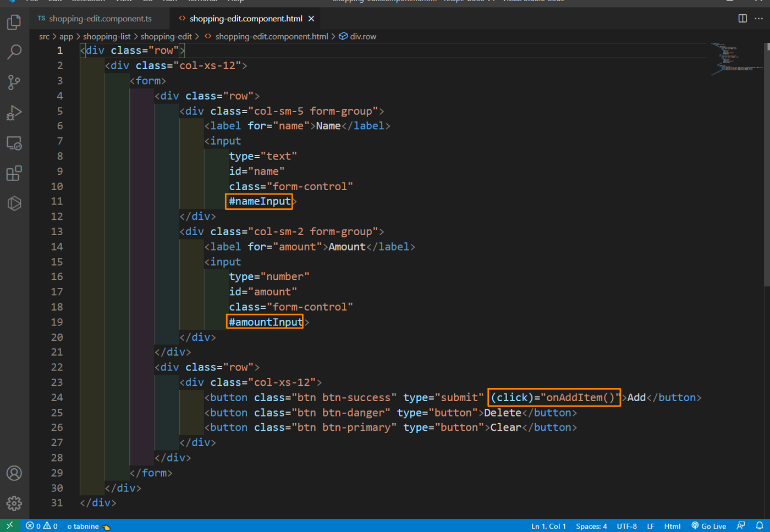Image resolution: width=770 pixels, height=532 pixels.
Task: Click the (click)="onAddItem()" binding
Action: (555, 397)
